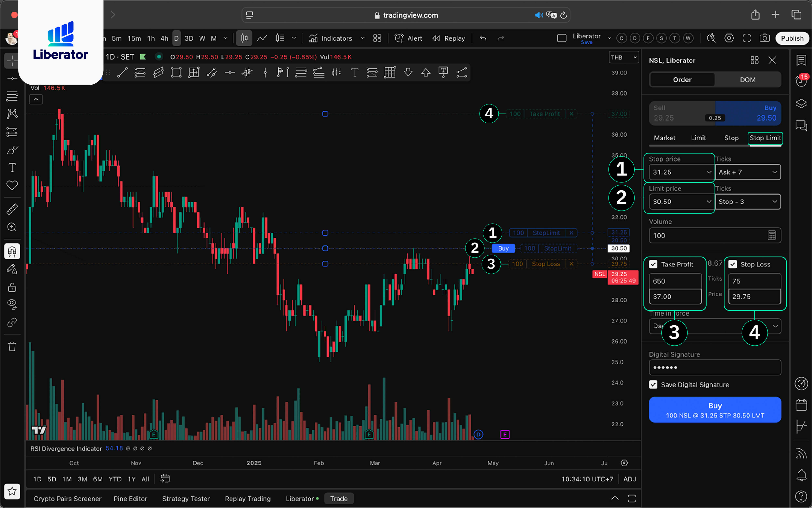
Task: Click the Take Profit price field 37.00
Action: 675,297
